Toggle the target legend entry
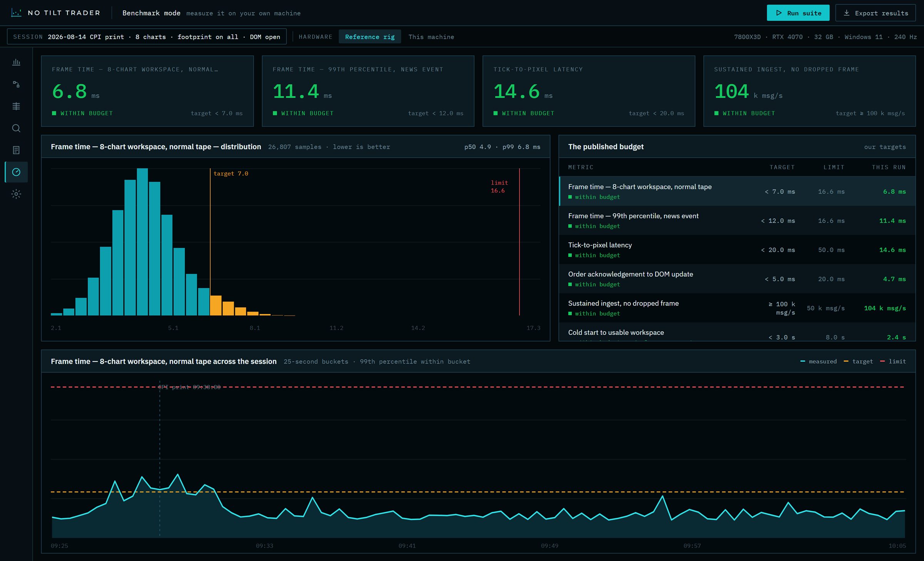 coord(858,361)
